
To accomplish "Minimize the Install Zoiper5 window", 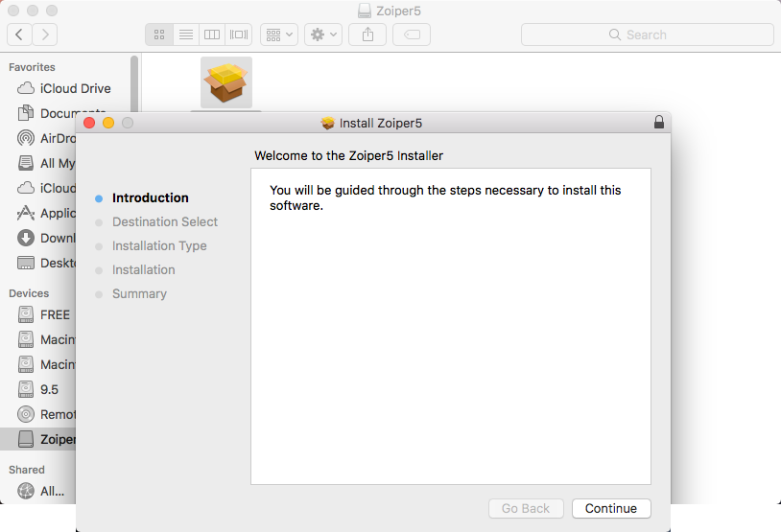I will point(108,123).
